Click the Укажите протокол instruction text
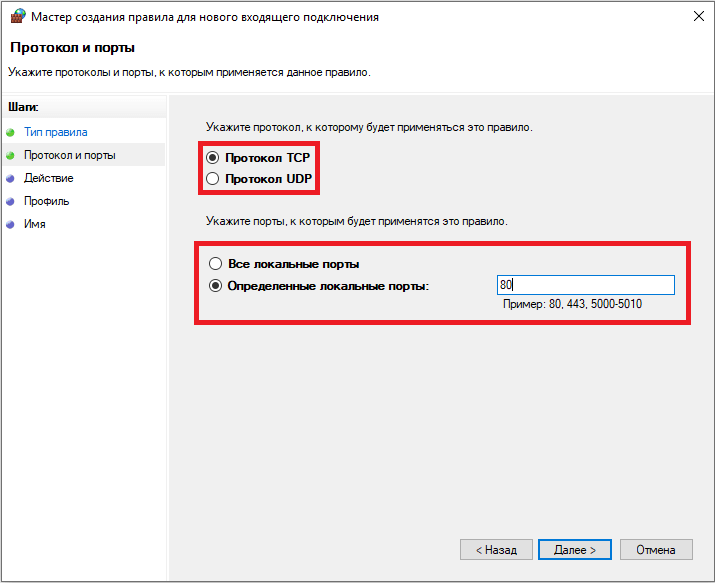Image resolution: width=715 pixels, height=583 pixels. 369,127
